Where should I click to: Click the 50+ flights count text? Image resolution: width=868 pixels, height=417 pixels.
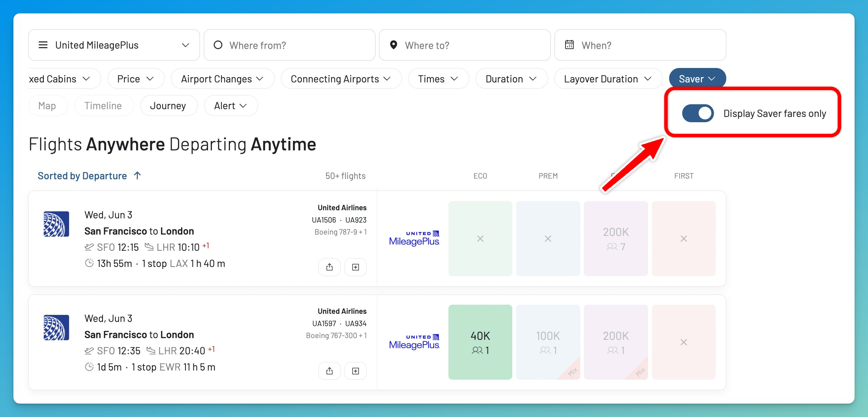click(345, 176)
